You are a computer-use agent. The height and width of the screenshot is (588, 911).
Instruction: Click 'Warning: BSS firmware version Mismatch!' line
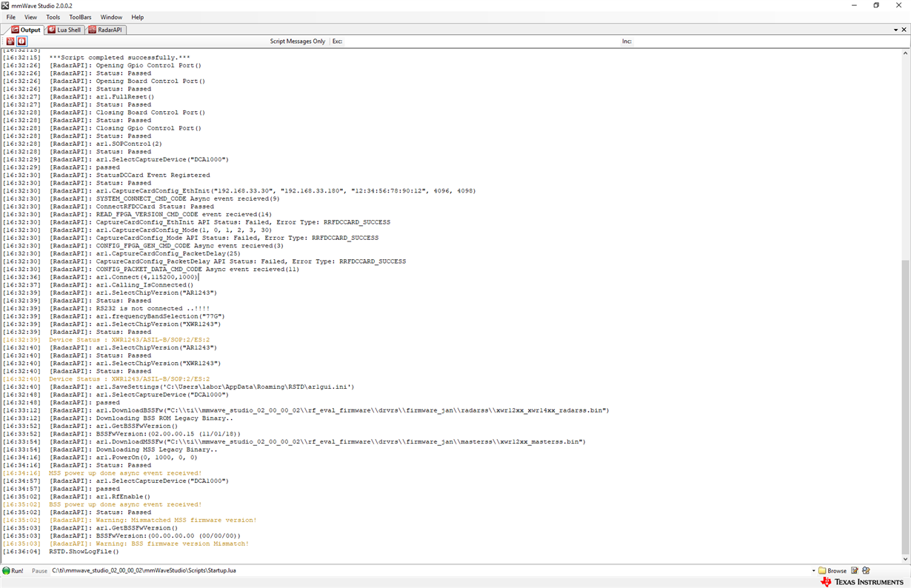[172, 544]
